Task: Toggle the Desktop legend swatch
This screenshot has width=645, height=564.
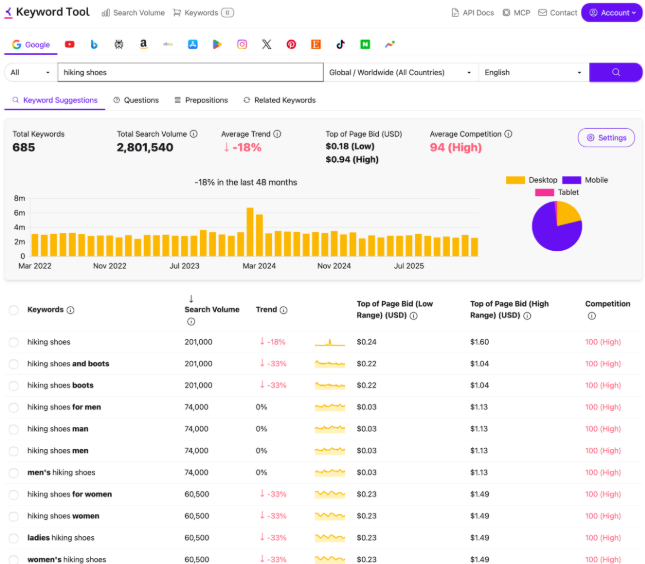Action: click(515, 180)
